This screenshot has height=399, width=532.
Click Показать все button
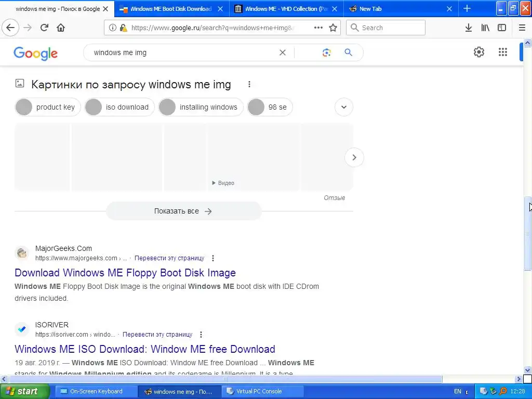pos(183,211)
